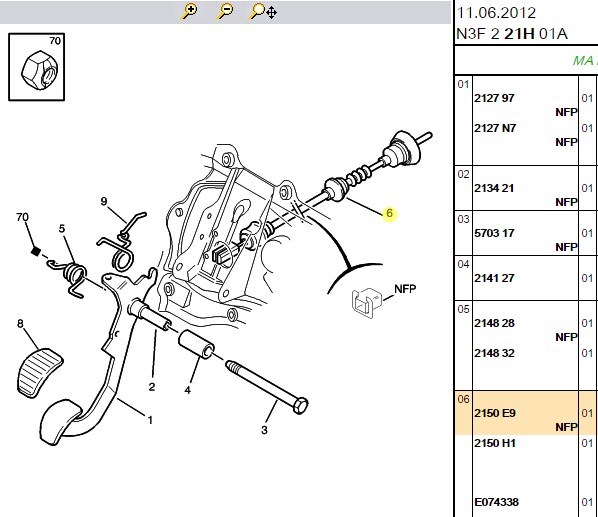Select the zoom and pan tool icon
The width and height of the screenshot is (598, 517).
263,11
